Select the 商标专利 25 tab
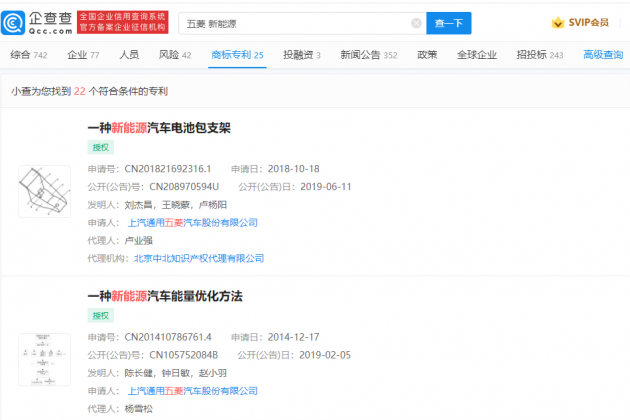Screen dimensions: 630x420 pyautogui.click(x=237, y=55)
